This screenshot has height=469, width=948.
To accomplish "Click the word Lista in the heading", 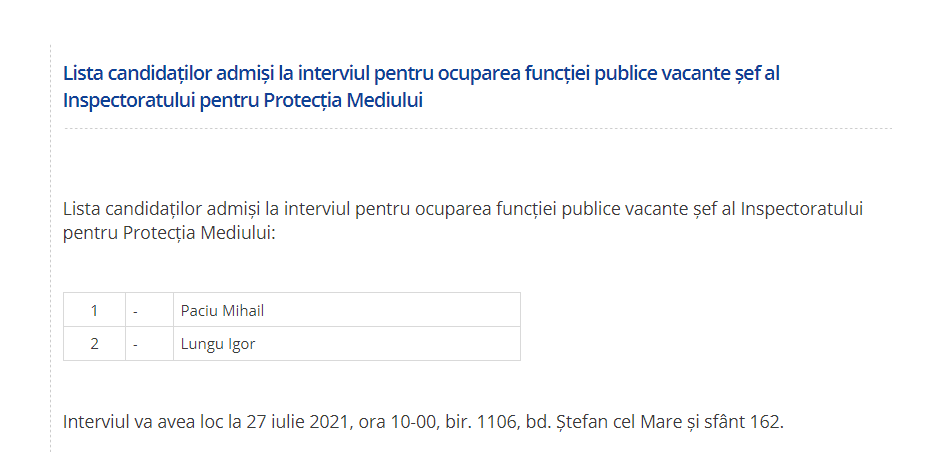I will pyautogui.click(x=82, y=74).
